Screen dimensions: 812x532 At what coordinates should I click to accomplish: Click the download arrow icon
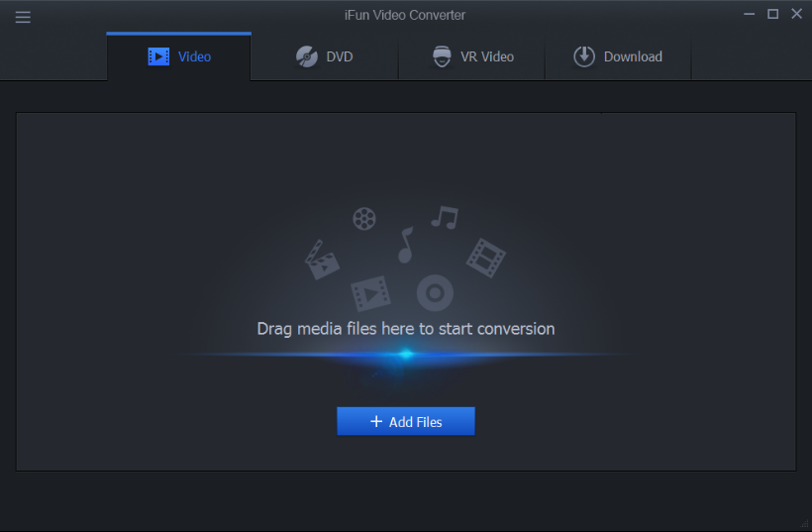583,56
